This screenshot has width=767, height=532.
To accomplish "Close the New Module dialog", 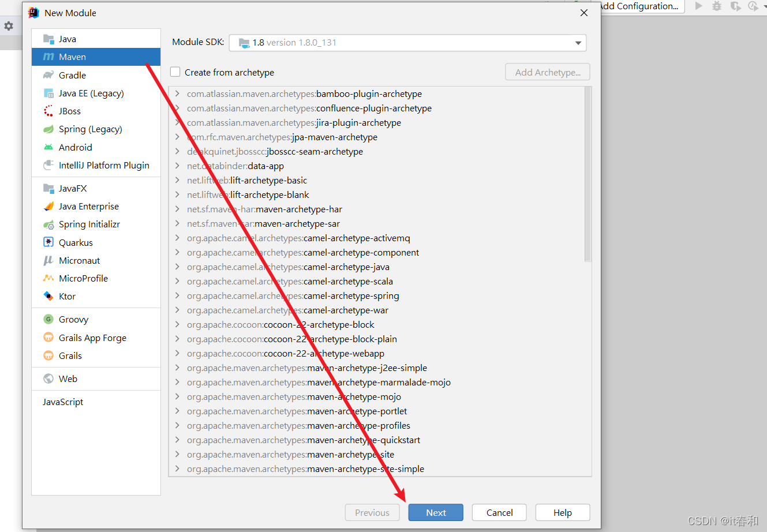I will [x=584, y=13].
